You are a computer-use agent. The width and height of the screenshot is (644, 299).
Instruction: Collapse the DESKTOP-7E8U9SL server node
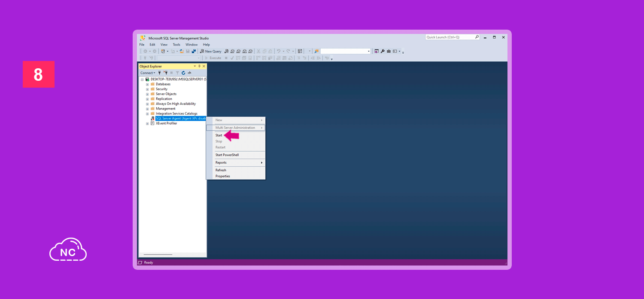(x=142, y=79)
